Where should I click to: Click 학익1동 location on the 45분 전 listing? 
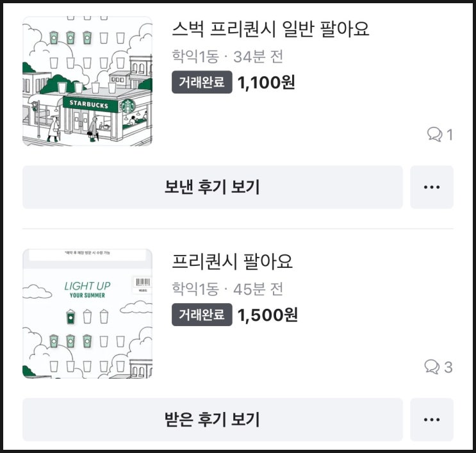[195, 289]
